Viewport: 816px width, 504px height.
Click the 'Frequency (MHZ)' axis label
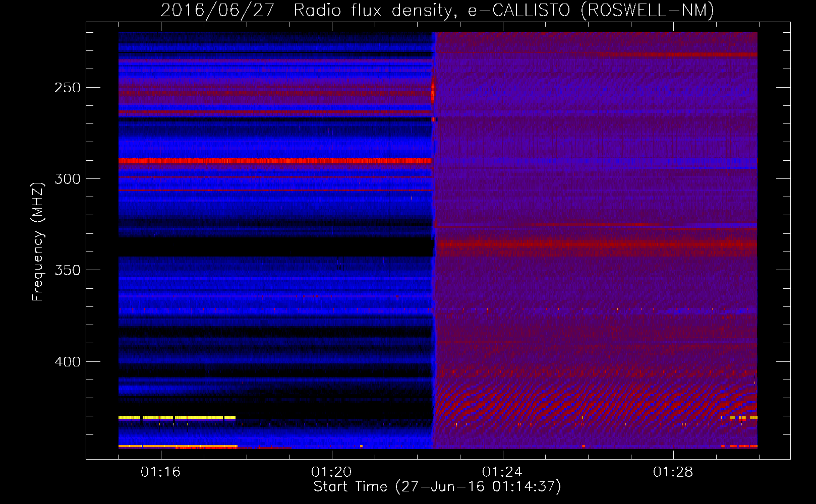pos(38,241)
